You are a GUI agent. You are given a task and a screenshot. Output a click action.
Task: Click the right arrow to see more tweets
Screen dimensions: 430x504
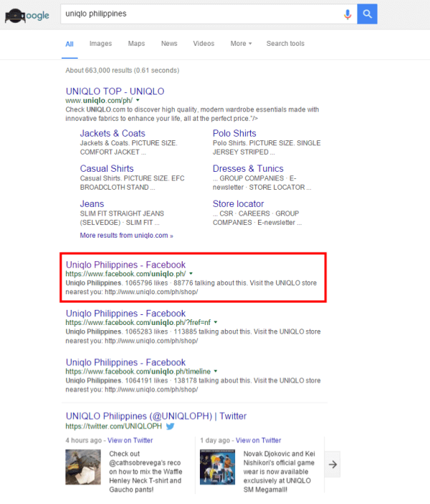(x=333, y=464)
